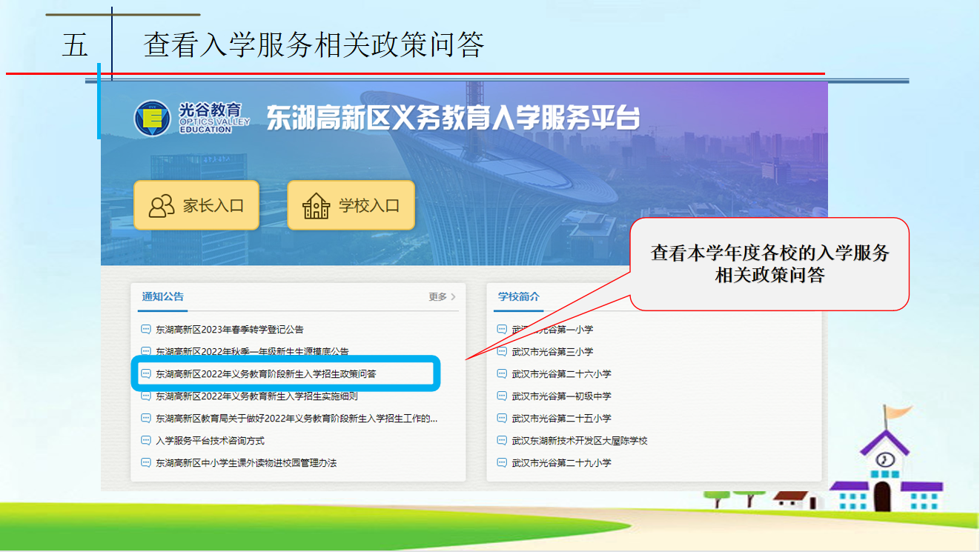Image resolution: width=980 pixels, height=552 pixels.
Task: Switch to the 学校简介 tab
Action: click(x=519, y=297)
